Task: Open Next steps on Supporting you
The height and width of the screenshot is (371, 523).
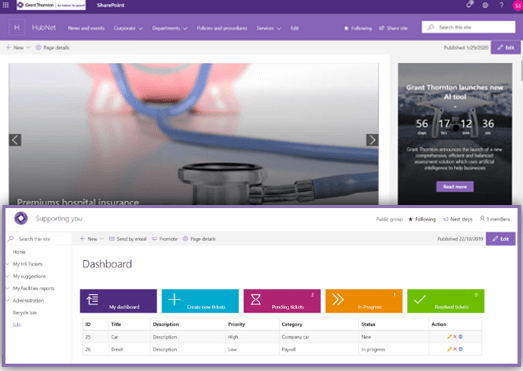Action: point(458,219)
